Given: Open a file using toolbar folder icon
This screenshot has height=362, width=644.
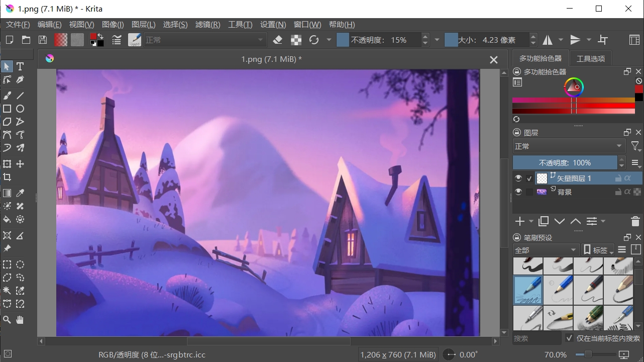Looking at the screenshot, I should point(26,40).
